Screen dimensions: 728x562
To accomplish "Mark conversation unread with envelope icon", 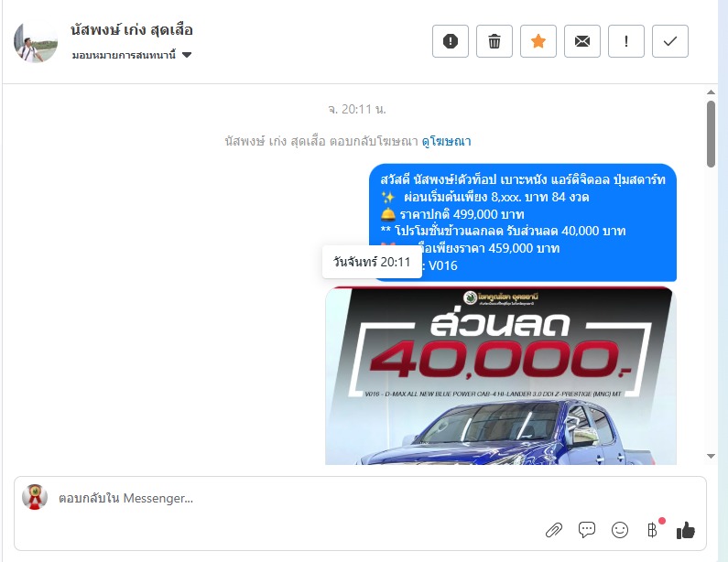I will [x=581, y=41].
